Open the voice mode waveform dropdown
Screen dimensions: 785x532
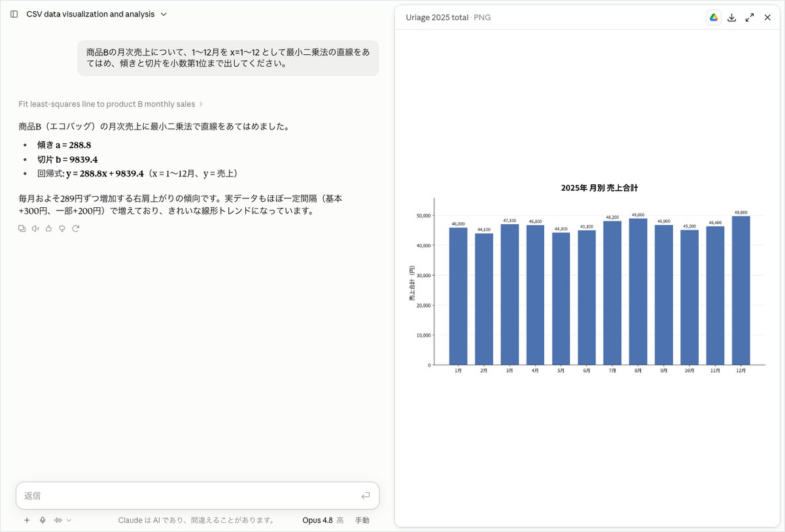click(x=63, y=520)
